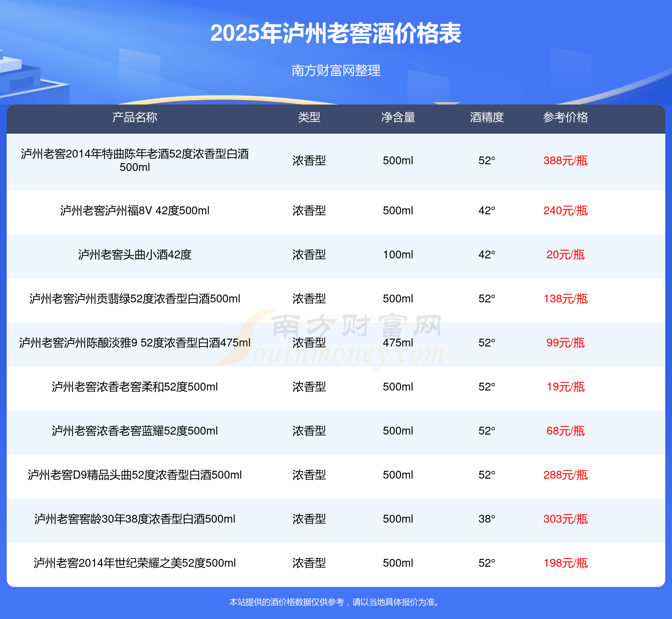Select the subtitle 南方财富网整理
The height and width of the screenshot is (619, 672).
point(336,71)
